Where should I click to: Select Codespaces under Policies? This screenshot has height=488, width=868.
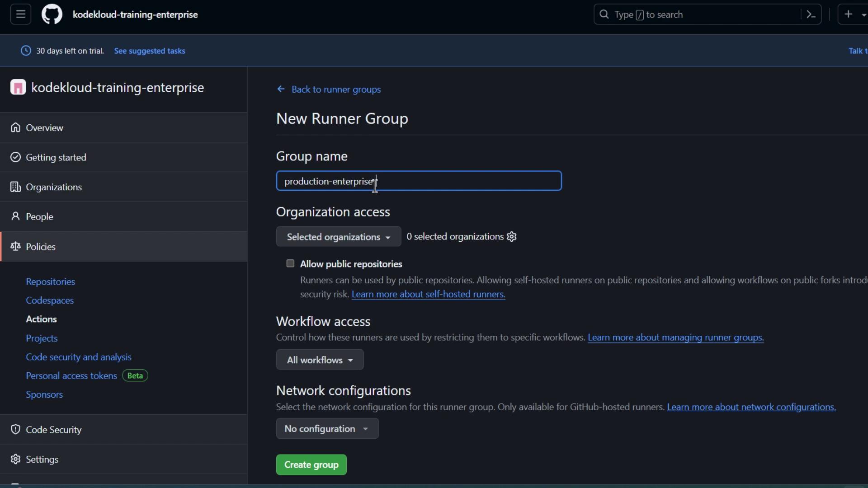[50, 300]
